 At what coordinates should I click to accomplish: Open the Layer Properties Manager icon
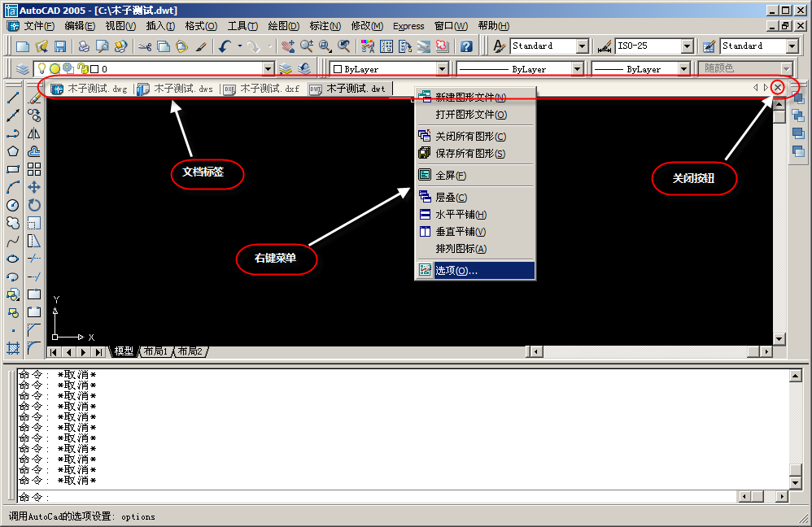[22, 69]
